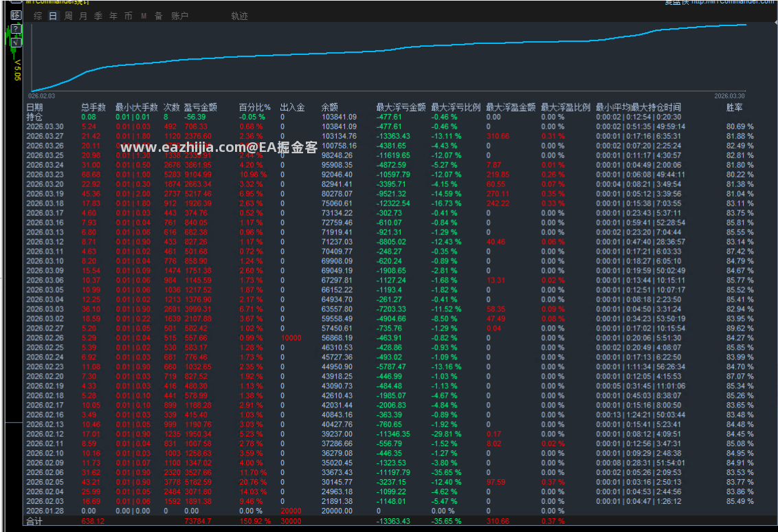The height and width of the screenshot is (532, 778).
Task: Open the 币 currency tab
Action: point(129,16)
